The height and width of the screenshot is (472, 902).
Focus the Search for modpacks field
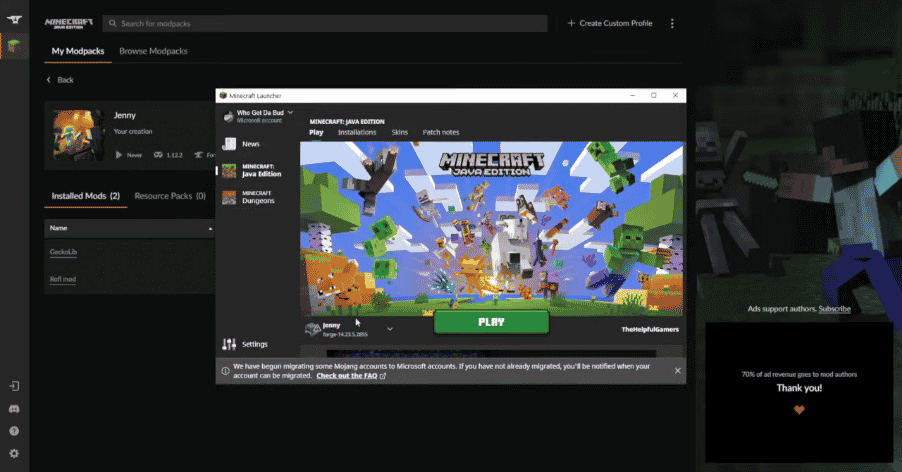click(325, 24)
